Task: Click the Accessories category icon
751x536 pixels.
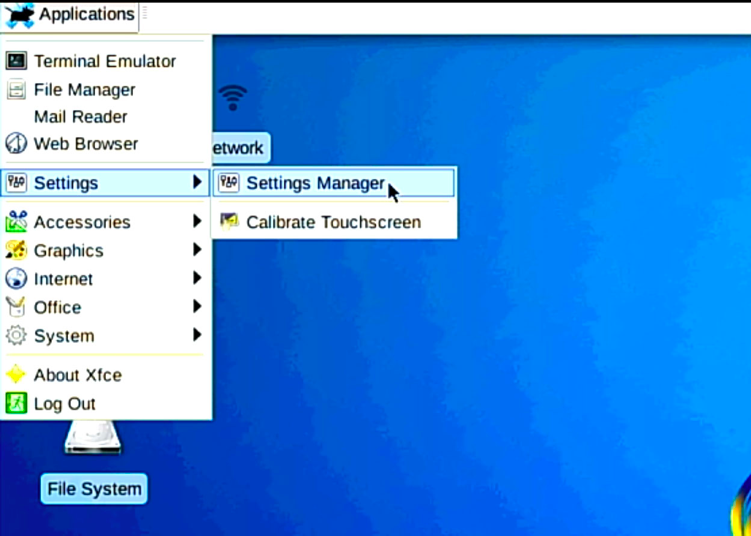Action: pyautogui.click(x=16, y=222)
